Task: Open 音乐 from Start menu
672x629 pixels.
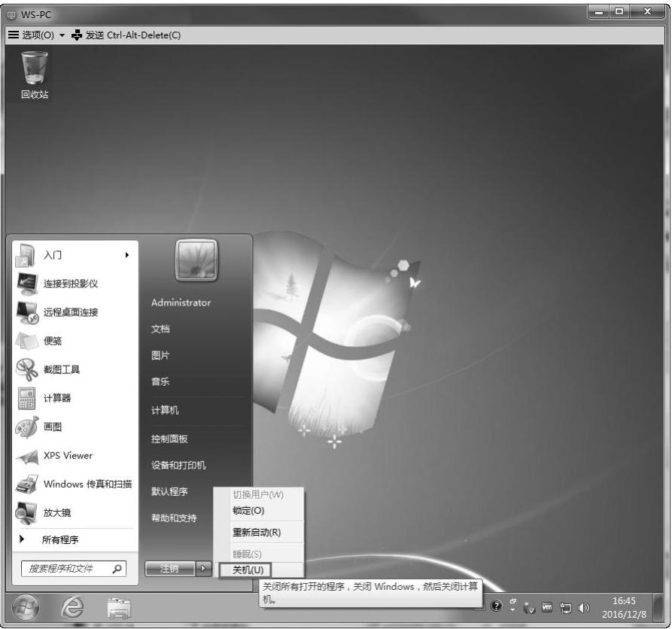Action: (x=160, y=381)
